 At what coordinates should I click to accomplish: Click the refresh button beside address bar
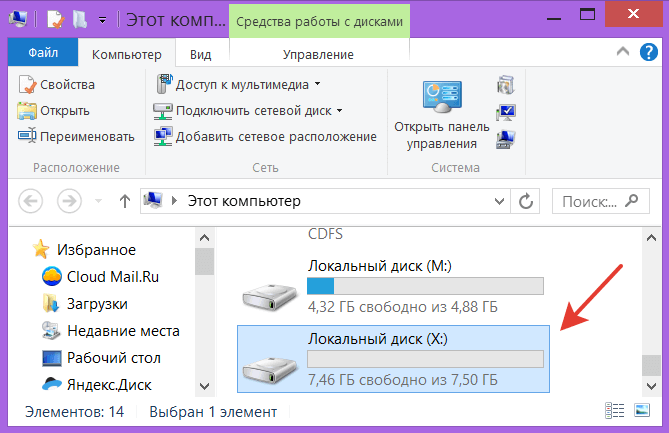click(x=525, y=201)
